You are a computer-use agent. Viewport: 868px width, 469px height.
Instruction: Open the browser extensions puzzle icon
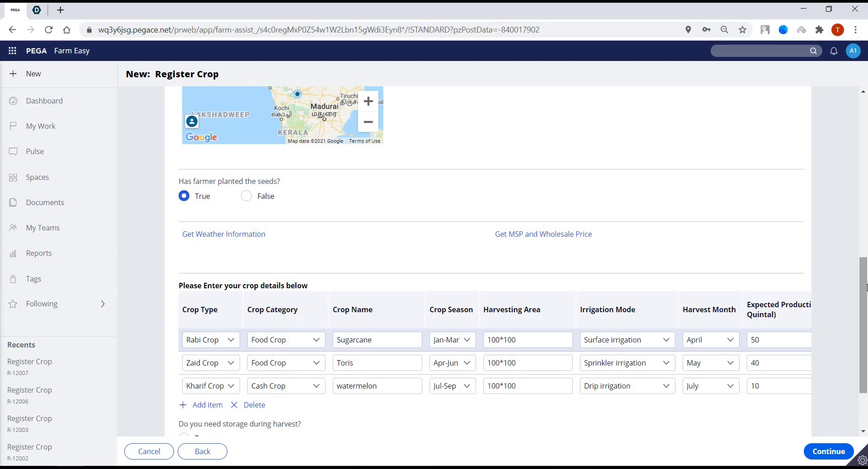coord(819,30)
